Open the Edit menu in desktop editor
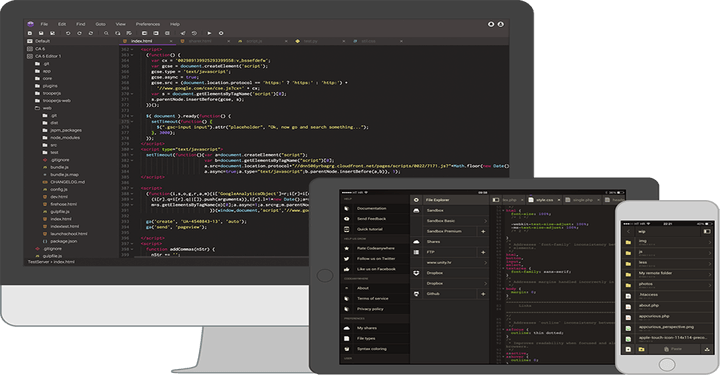The width and height of the screenshot is (720, 375). [x=62, y=24]
